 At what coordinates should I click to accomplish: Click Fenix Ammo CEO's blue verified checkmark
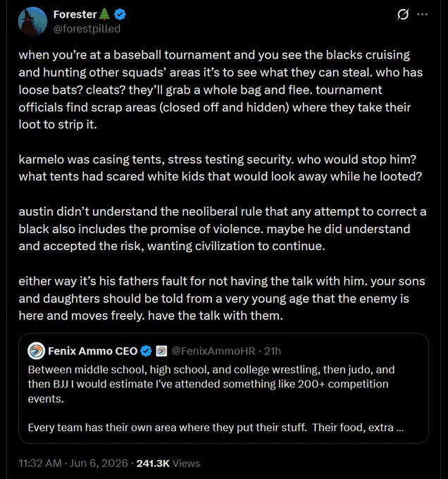pyautogui.click(x=146, y=351)
